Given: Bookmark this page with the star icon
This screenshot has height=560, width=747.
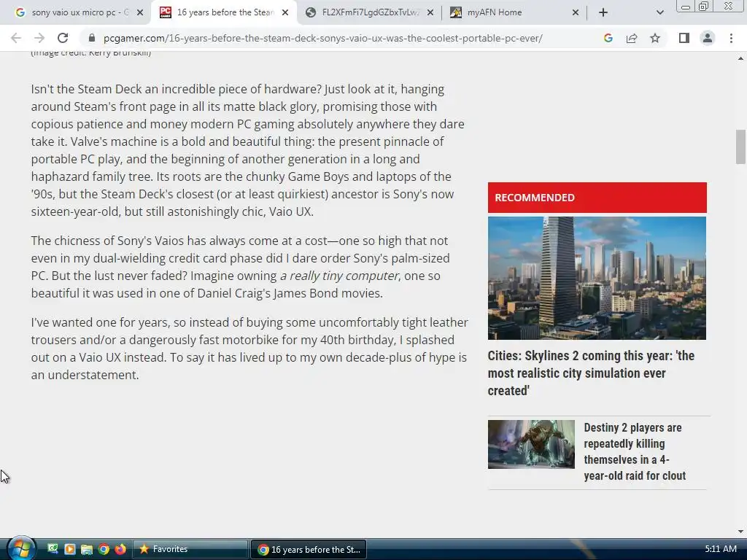Looking at the screenshot, I should pyautogui.click(x=655, y=38).
